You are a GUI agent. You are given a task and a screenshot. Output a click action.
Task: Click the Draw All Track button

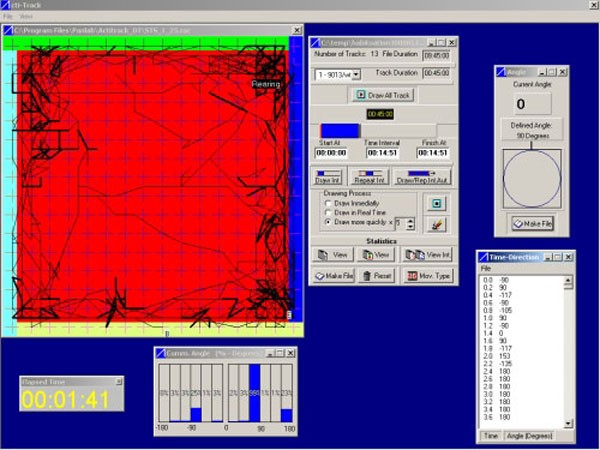[x=382, y=95]
